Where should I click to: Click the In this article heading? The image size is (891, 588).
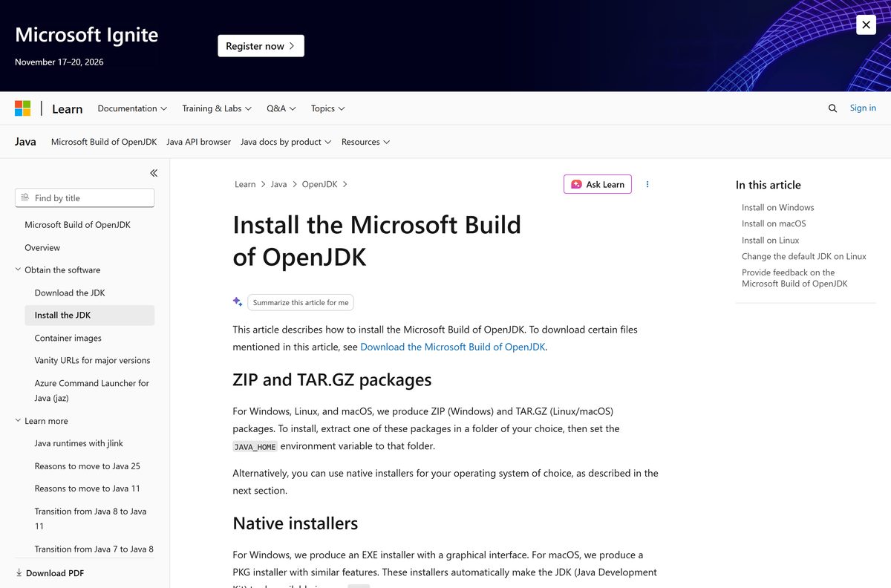click(x=768, y=185)
